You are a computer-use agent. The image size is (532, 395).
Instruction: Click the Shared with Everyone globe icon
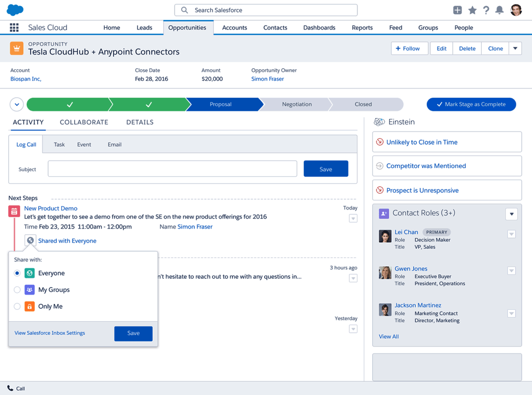tap(31, 241)
